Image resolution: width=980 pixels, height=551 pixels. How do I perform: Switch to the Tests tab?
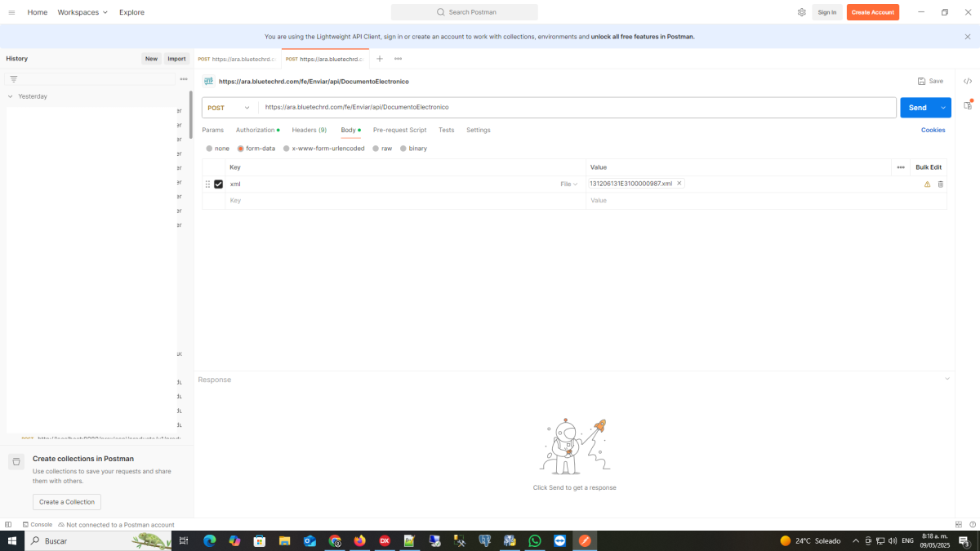[x=446, y=130]
